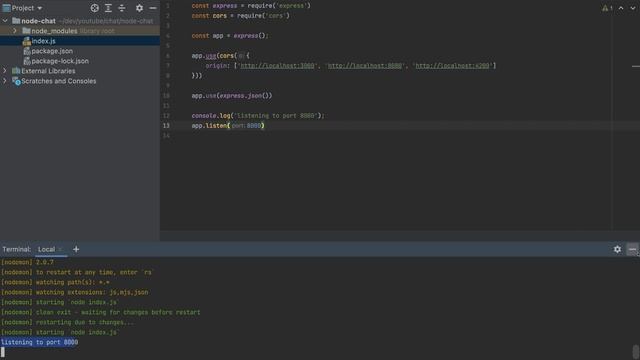
Task: Click the nodemon 'watching extensions' terminal line
Action: tap(75, 292)
